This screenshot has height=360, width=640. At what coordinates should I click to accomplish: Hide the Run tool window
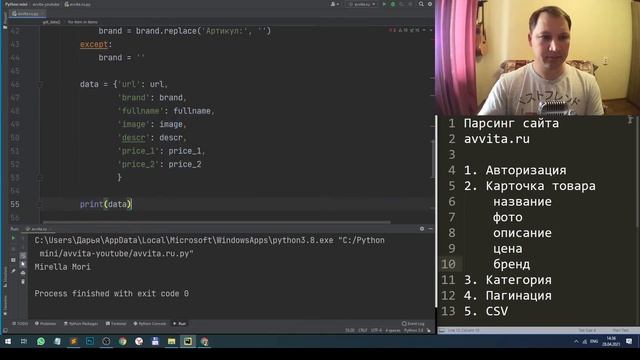pyautogui.click(x=430, y=229)
